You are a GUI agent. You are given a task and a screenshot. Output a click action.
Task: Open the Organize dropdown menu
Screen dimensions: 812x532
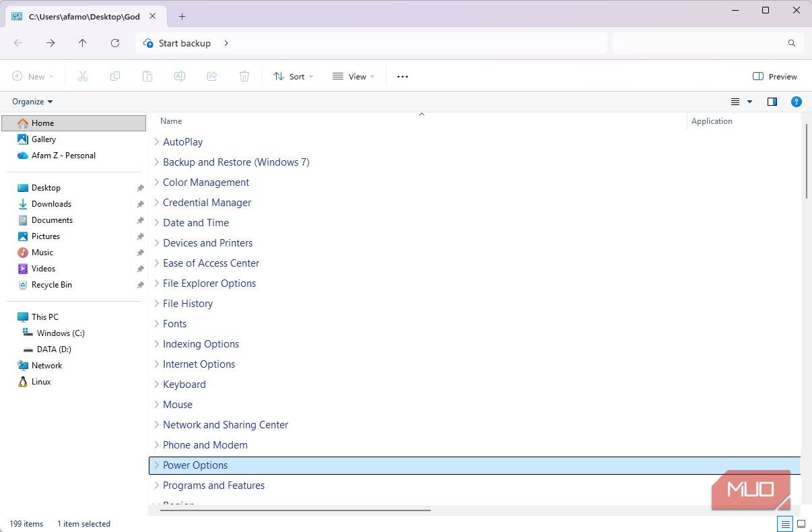coord(32,102)
